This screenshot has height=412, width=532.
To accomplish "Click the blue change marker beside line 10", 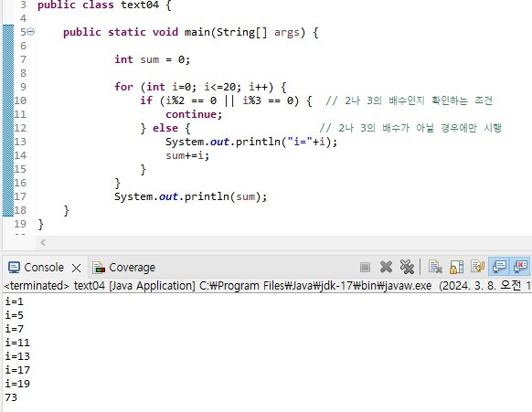I will (x=8, y=100).
